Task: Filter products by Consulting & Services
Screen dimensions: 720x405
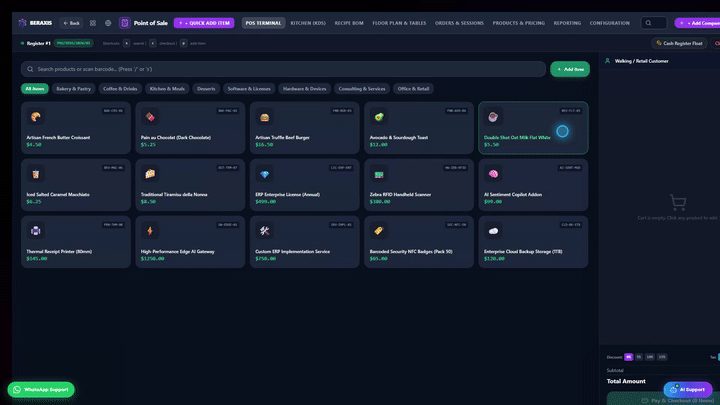Action: click(362, 89)
